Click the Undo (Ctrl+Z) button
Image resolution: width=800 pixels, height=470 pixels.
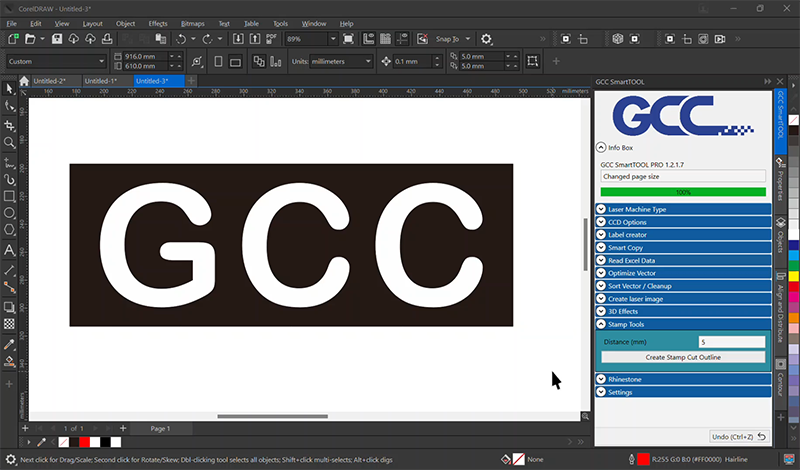739,437
